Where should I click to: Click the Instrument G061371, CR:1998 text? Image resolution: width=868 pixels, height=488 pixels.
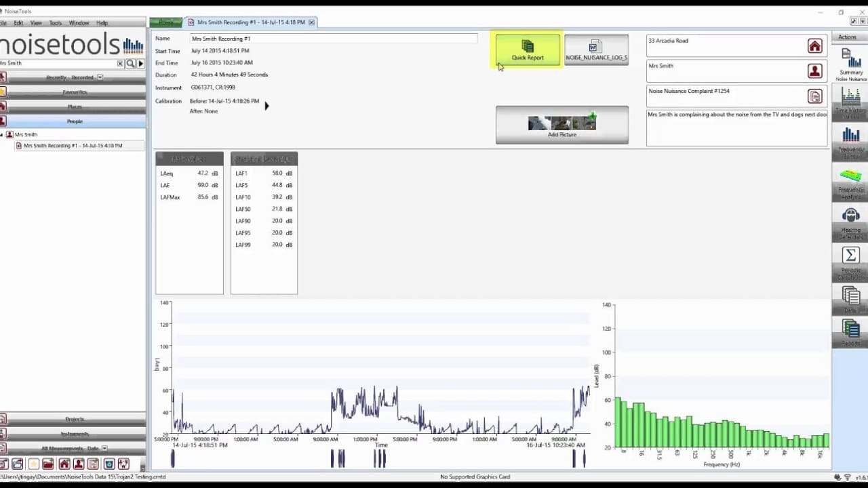point(213,87)
